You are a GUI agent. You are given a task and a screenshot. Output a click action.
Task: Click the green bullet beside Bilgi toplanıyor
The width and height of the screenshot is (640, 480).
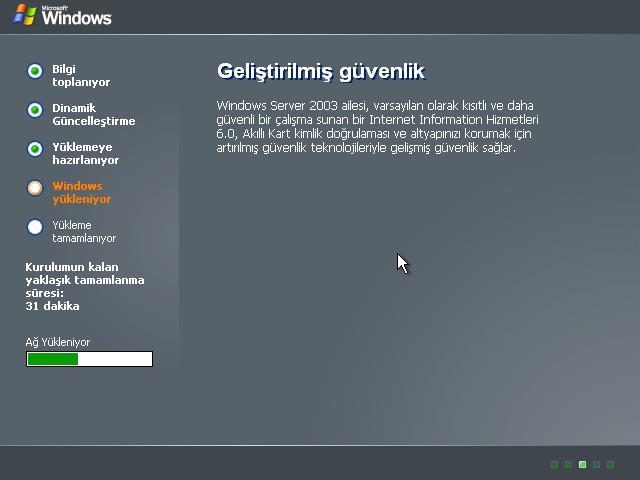click(35, 71)
